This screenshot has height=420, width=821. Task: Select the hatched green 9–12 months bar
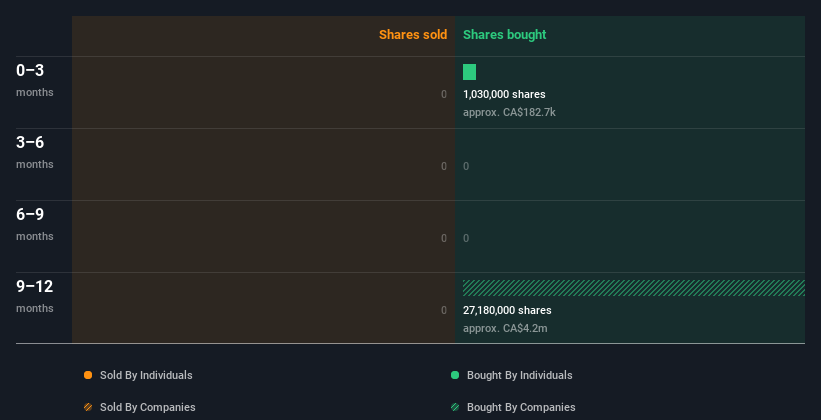tap(634, 288)
